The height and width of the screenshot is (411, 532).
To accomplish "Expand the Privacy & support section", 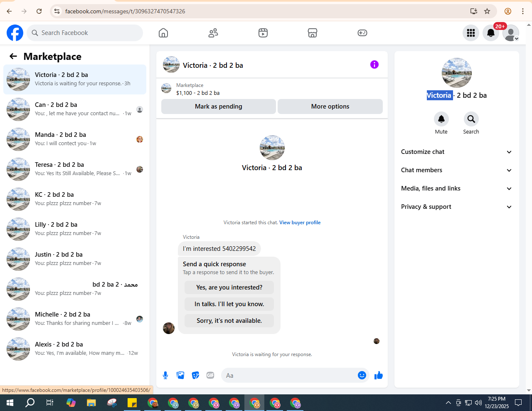I will pyautogui.click(x=457, y=207).
